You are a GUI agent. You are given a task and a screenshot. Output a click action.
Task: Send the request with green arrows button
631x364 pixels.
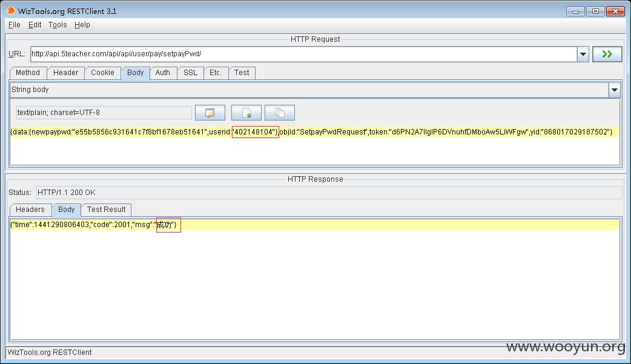(x=607, y=54)
